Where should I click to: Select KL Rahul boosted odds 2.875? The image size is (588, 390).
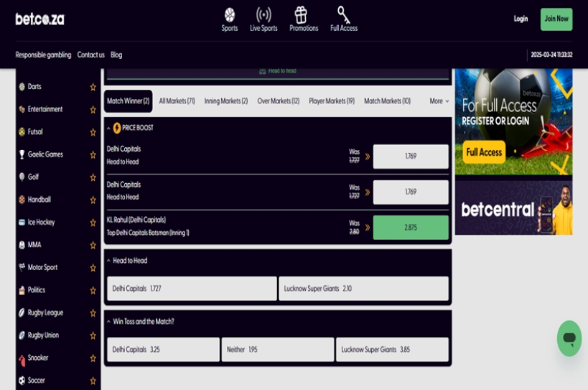pos(411,227)
